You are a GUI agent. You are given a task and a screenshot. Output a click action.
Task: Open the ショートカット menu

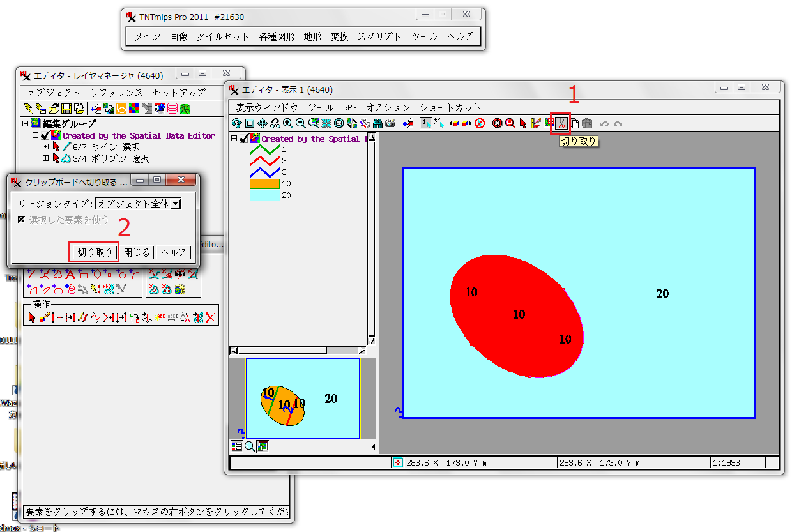tap(450, 107)
